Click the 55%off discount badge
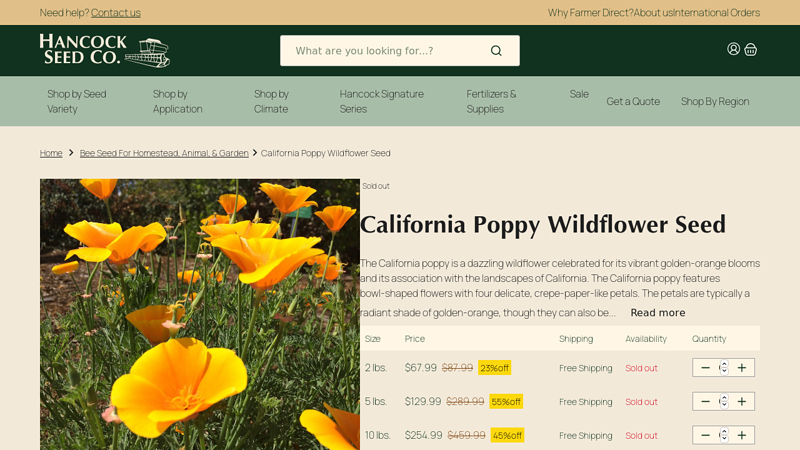 [x=506, y=402]
